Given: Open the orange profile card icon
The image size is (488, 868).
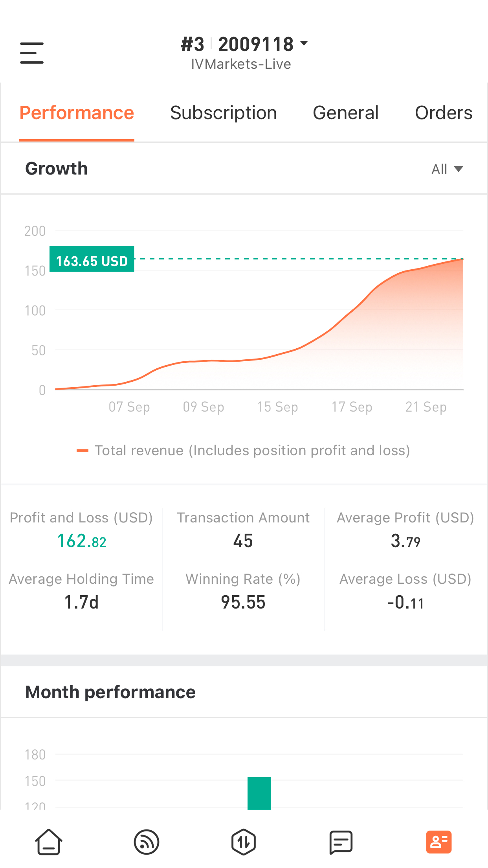Looking at the screenshot, I should [x=438, y=842].
